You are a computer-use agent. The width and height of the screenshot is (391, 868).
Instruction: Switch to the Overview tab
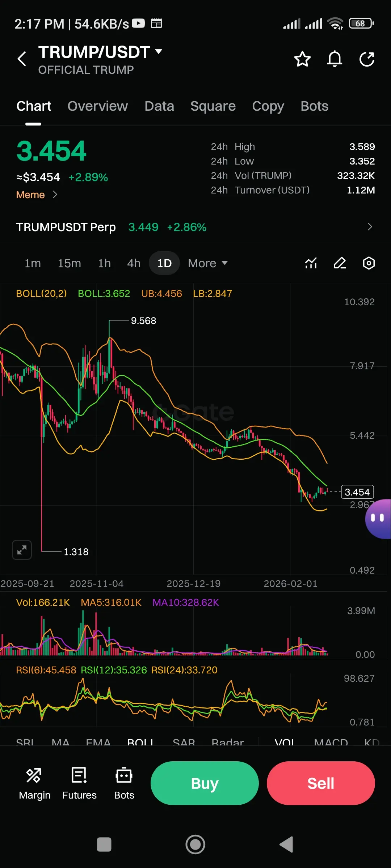(x=98, y=106)
